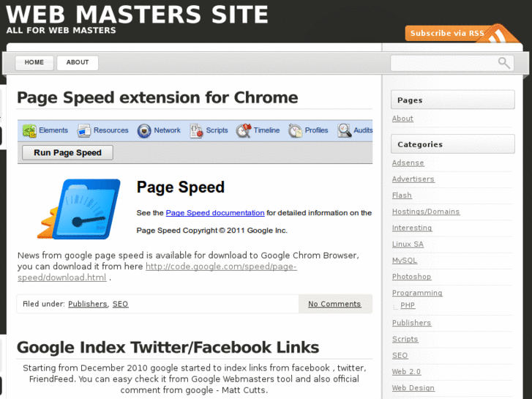Open the ABOUT menu item

(78, 62)
